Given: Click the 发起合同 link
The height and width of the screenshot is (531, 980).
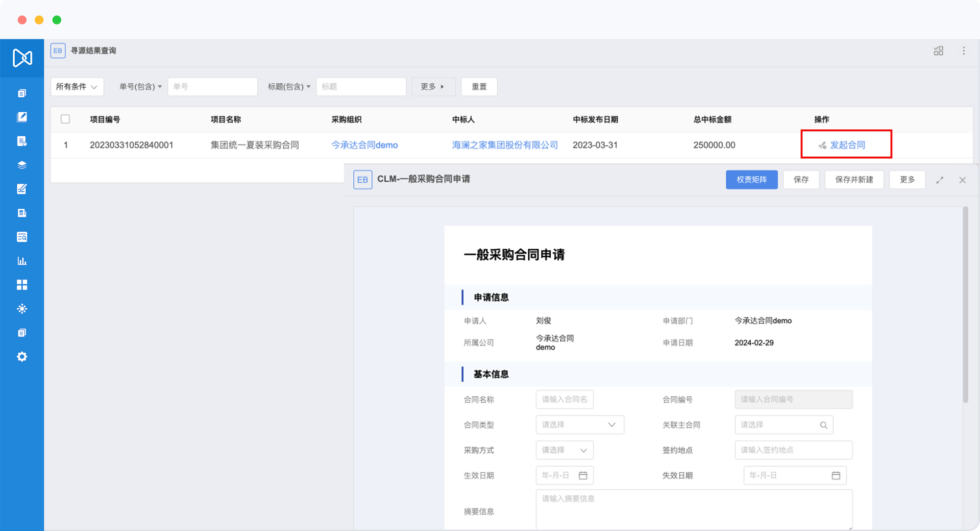Looking at the screenshot, I should pos(847,145).
